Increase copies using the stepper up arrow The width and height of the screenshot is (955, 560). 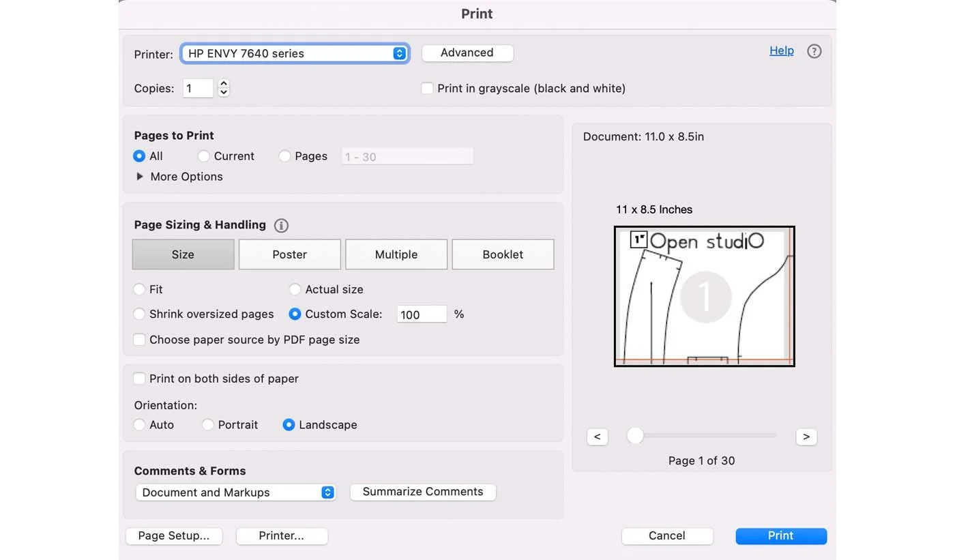tap(224, 83)
